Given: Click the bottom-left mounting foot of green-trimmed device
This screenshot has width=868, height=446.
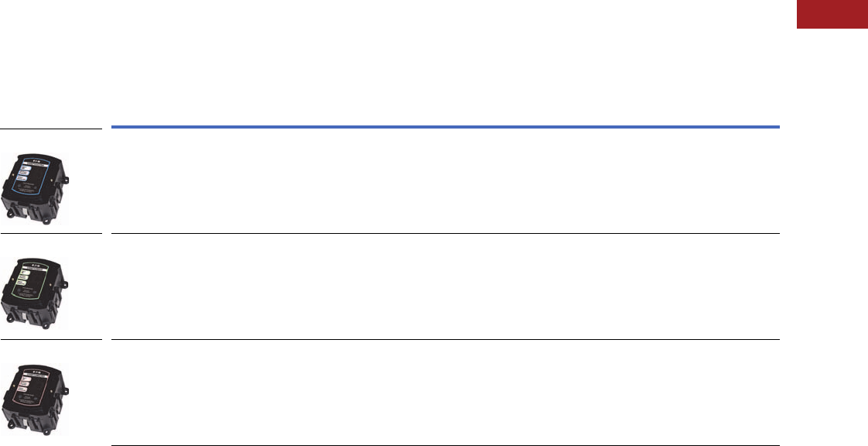Looking at the screenshot, I should (x=10, y=318).
